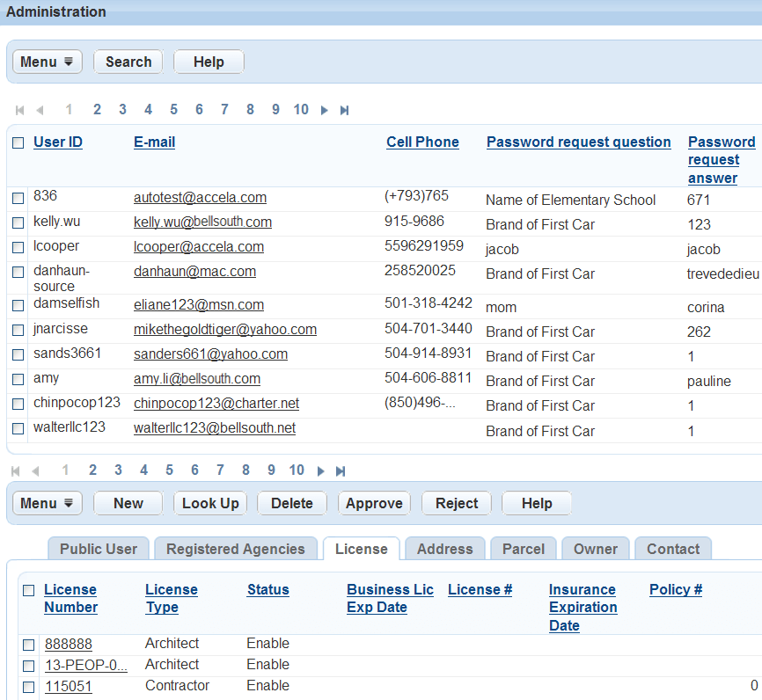Click previous page arrow in lower pagination

pos(36,471)
